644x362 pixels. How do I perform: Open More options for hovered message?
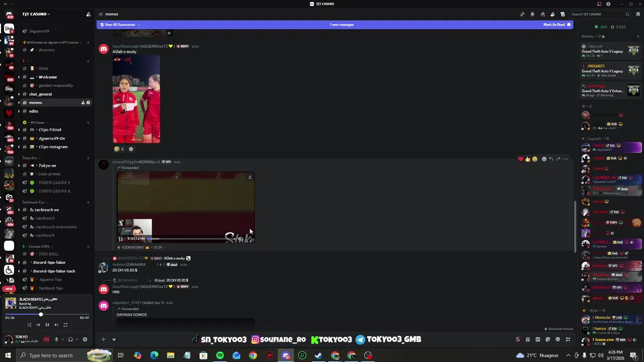565,159
